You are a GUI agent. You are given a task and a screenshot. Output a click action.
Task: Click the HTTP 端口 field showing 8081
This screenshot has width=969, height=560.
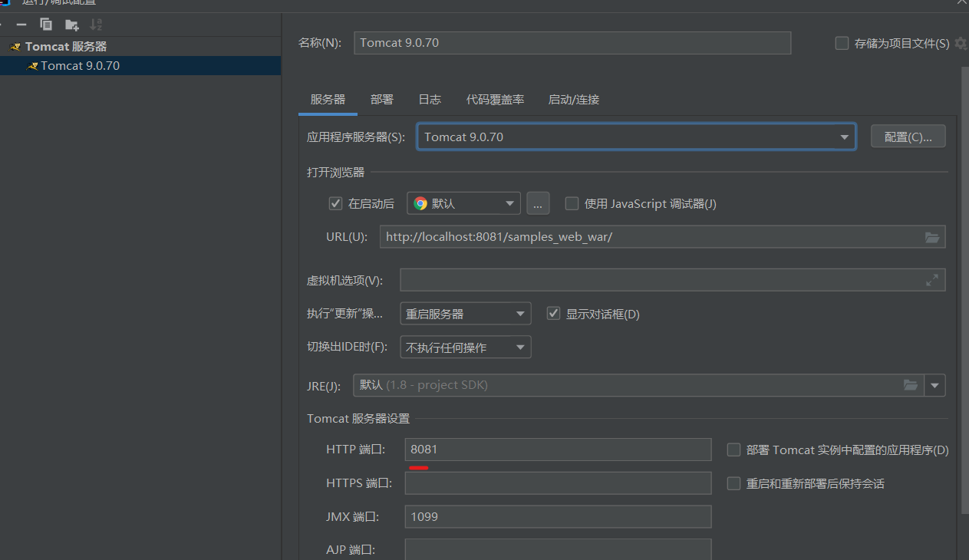coord(558,450)
